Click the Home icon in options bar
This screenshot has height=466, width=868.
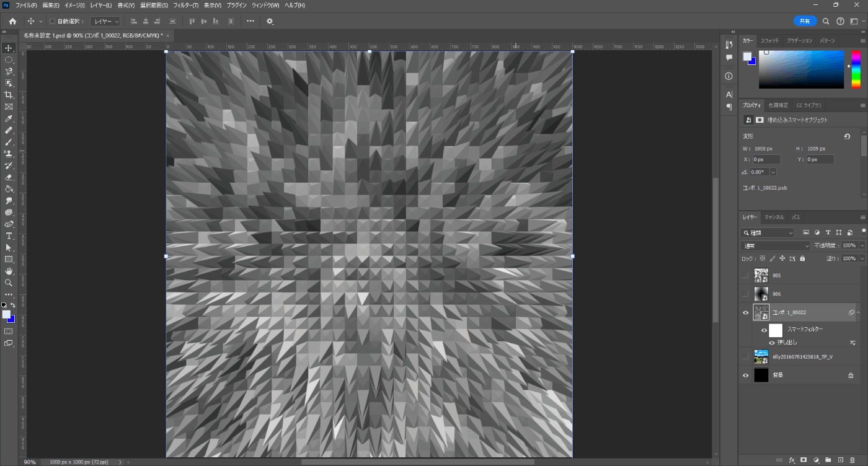[12, 21]
